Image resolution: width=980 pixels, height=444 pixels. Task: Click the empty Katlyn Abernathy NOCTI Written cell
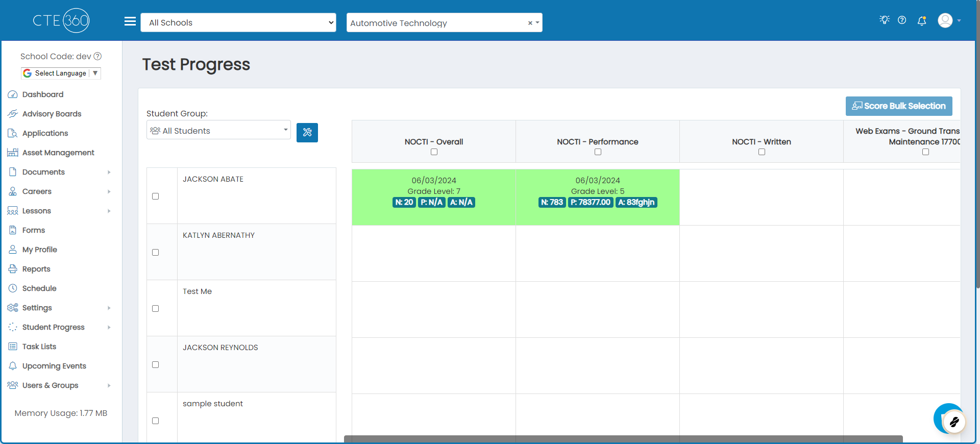(762, 253)
